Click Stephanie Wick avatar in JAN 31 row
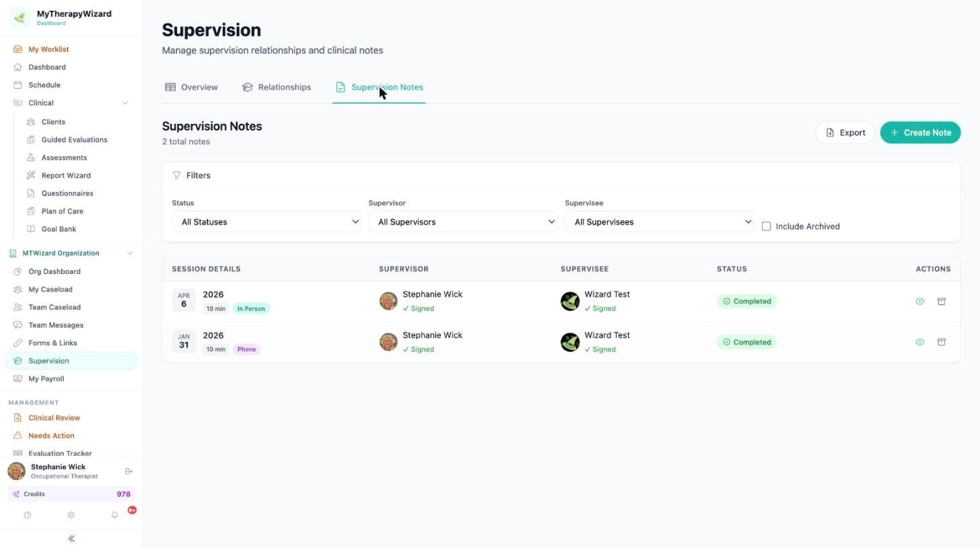The image size is (980, 548). click(x=388, y=342)
